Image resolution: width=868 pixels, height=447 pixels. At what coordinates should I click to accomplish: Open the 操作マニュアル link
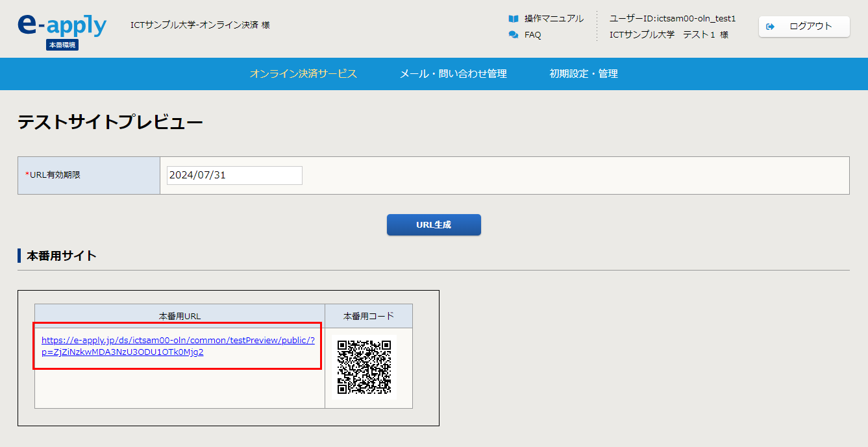click(x=554, y=19)
